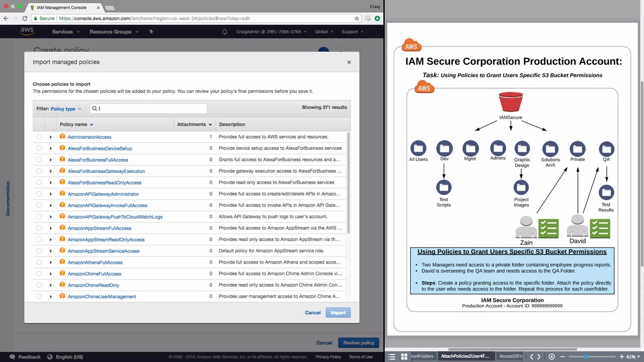Screen dimensions: 644x362
Task: Click the policy list vertical scrollbar
Action: (x=349, y=183)
